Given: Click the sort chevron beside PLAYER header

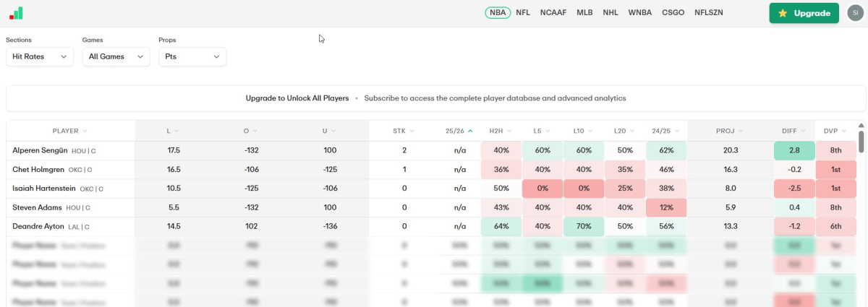Looking at the screenshot, I should click(85, 131).
